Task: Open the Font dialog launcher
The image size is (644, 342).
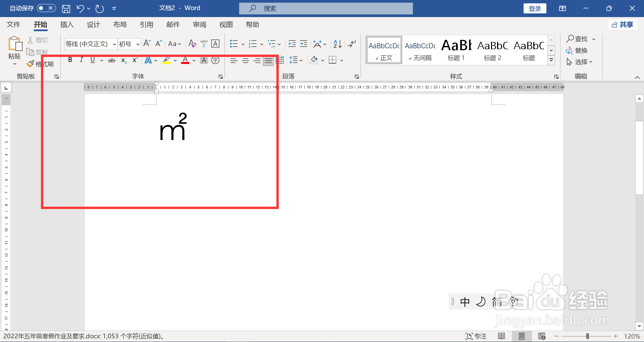Action: [220, 77]
